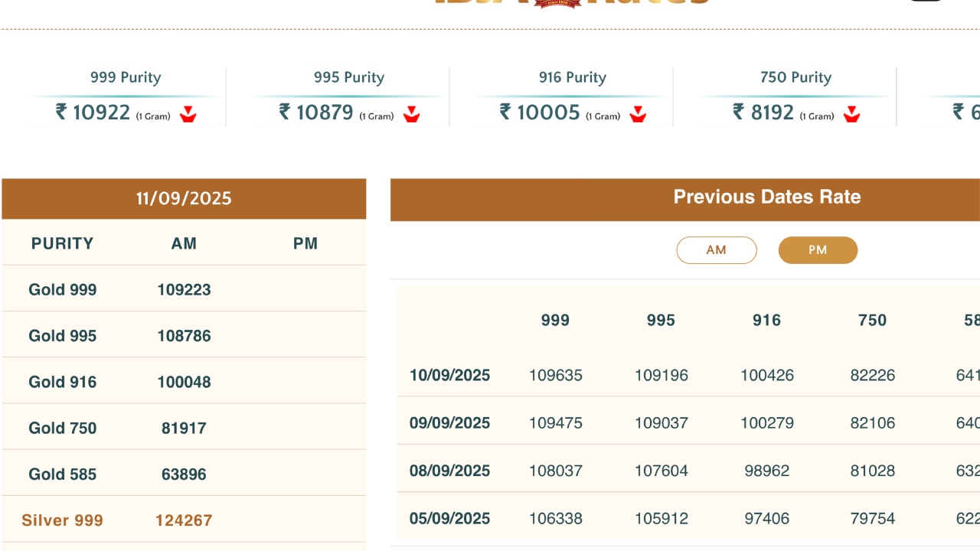Click the 750 column header in previous rates
This screenshot has width=980, height=551.
click(x=872, y=321)
